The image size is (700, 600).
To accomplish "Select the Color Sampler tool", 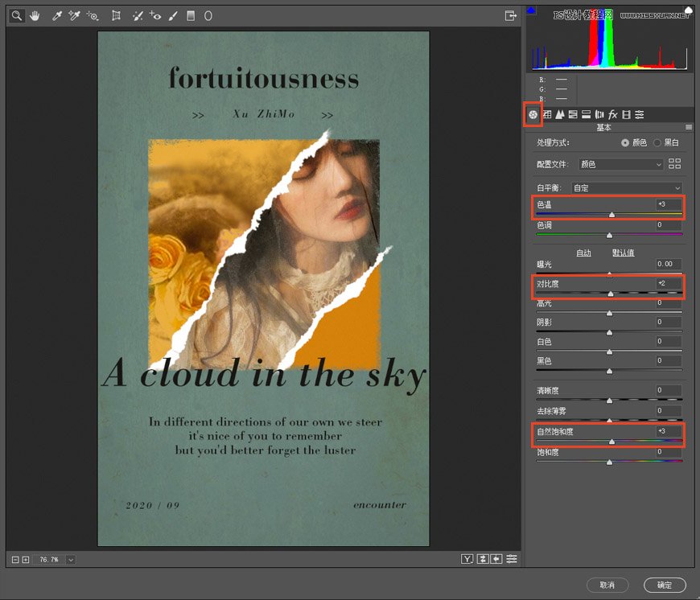I will [x=75, y=15].
